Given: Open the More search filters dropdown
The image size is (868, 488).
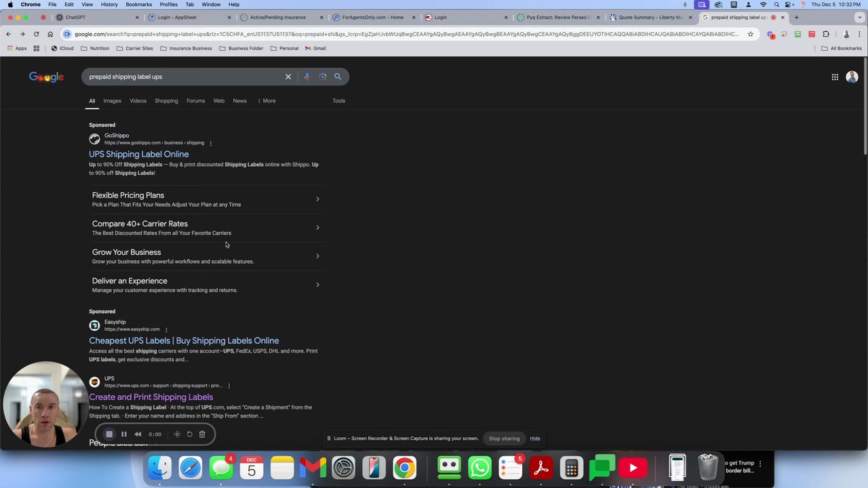Looking at the screenshot, I should pyautogui.click(x=267, y=101).
